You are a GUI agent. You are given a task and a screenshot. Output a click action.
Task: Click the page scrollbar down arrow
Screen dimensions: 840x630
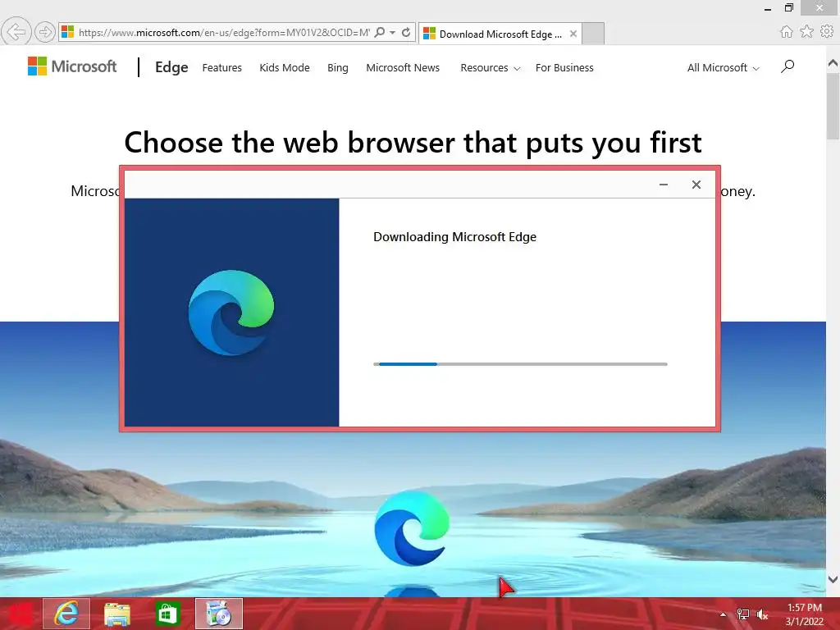click(x=833, y=579)
